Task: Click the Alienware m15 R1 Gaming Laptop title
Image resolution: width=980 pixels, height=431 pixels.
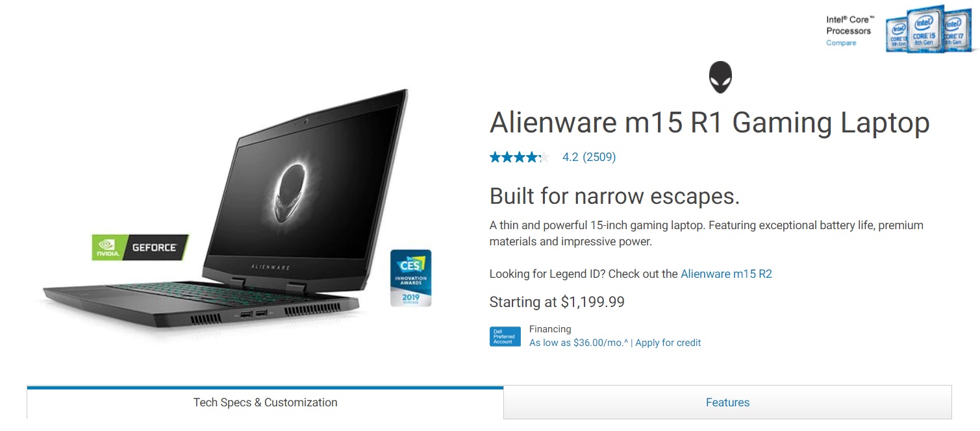Action: pos(709,123)
